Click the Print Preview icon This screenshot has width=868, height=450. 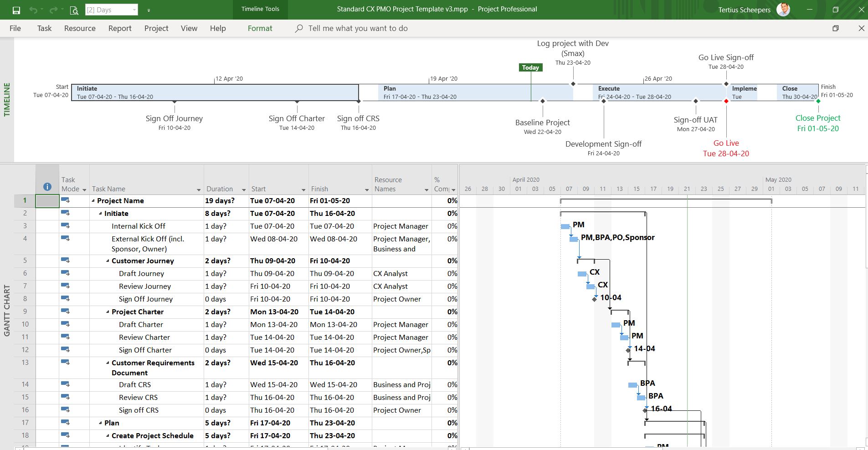74,10
